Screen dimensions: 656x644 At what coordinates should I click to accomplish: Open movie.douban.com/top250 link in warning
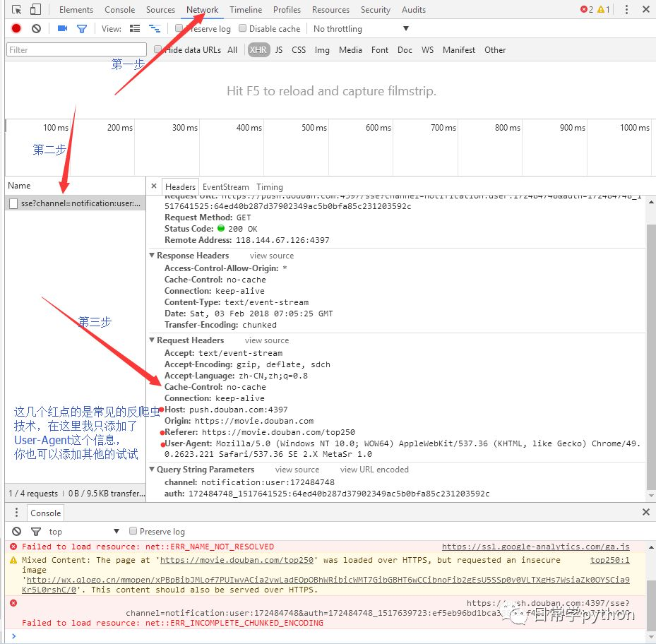(237, 559)
